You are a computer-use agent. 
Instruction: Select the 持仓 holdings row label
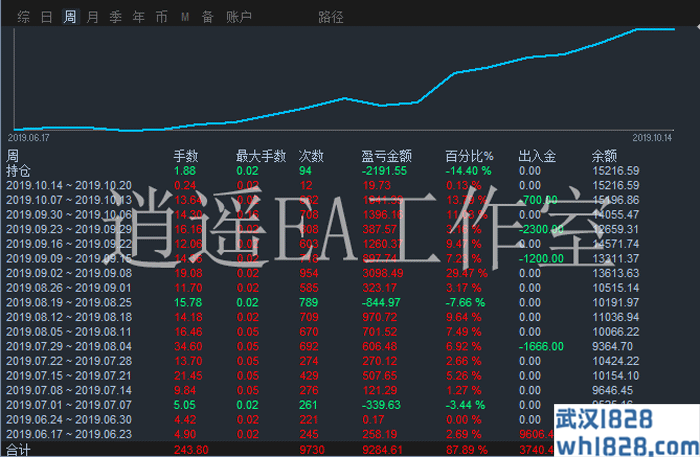[18, 170]
